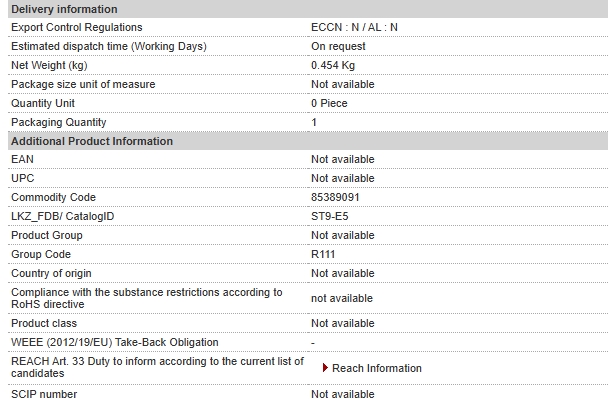Viewport: 613px width, 403px height.
Task: Click the Country of origin label
Action: coord(51,273)
